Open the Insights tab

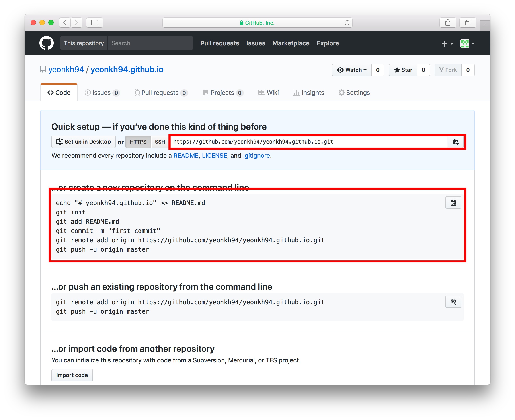point(308,93)
